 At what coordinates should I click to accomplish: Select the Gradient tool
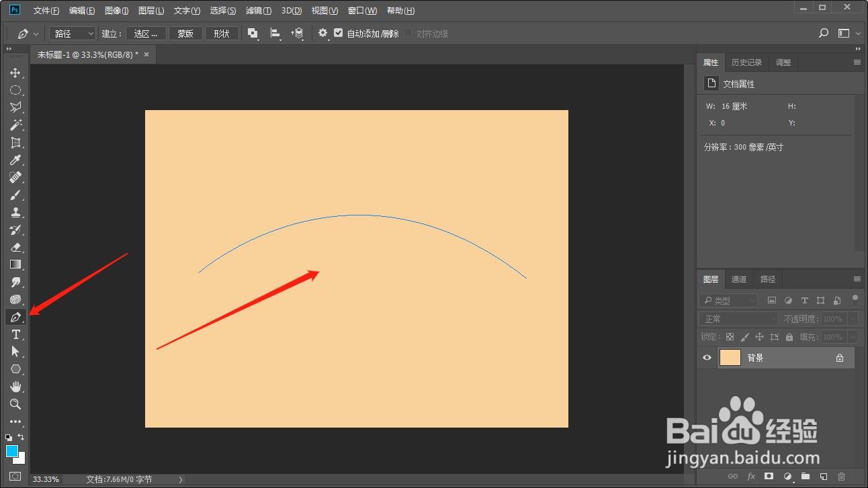pyautogui.click(x=15, y=264)
